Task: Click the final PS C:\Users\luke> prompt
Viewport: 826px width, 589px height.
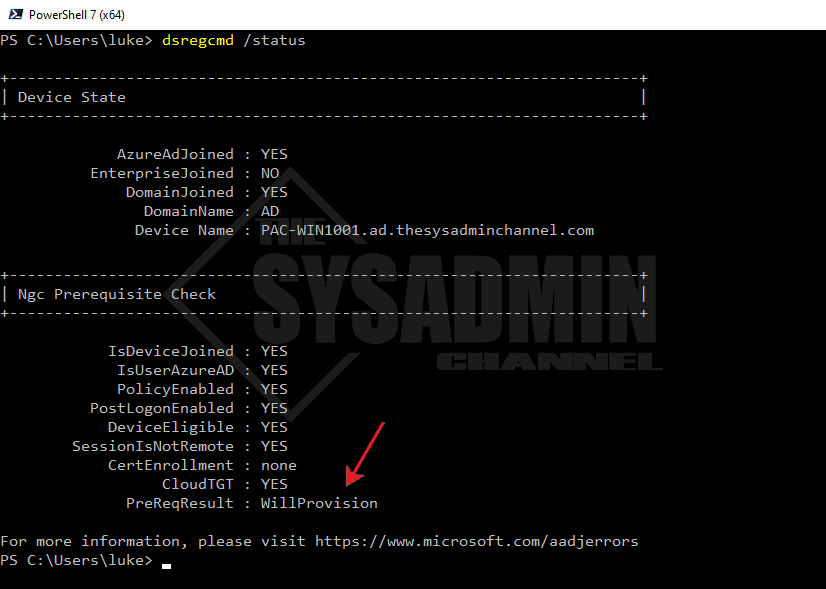Action: pos(76,560)
